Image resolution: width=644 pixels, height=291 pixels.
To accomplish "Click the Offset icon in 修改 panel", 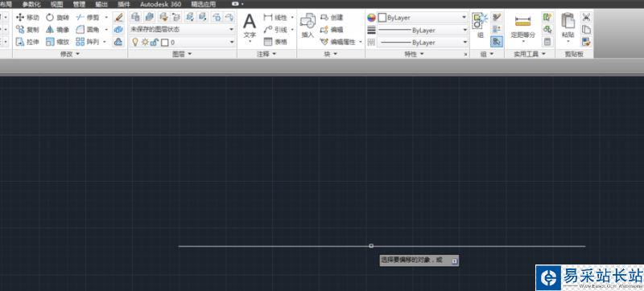I will 118,41.
